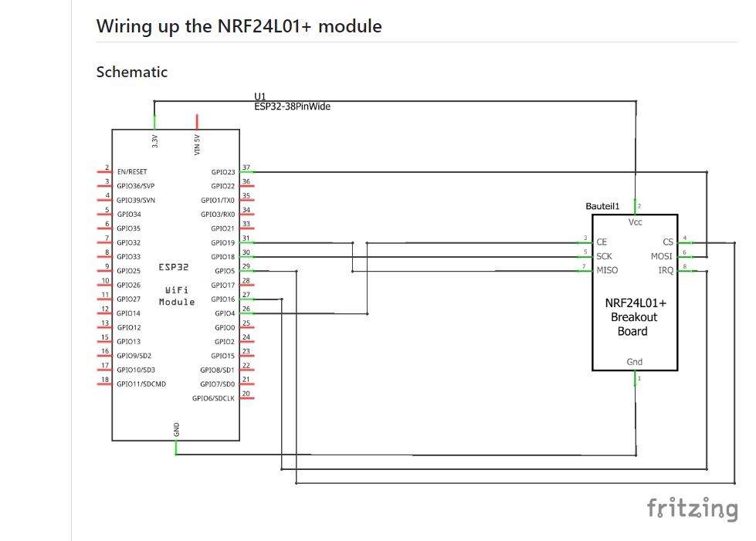Click the Schematic subheading
Image resolution: width=756 pixels, height=541 pixels.
131,72
